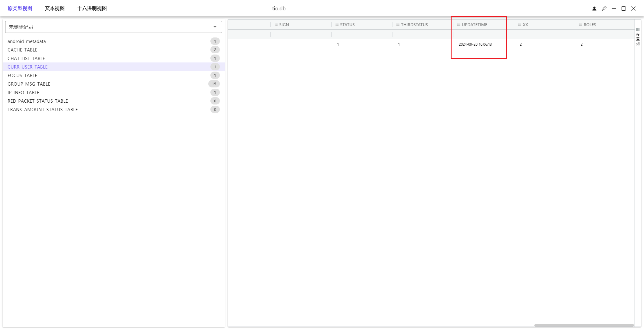
Task: Click the SIGN column menu icon
Action: [x=276, y=25]
